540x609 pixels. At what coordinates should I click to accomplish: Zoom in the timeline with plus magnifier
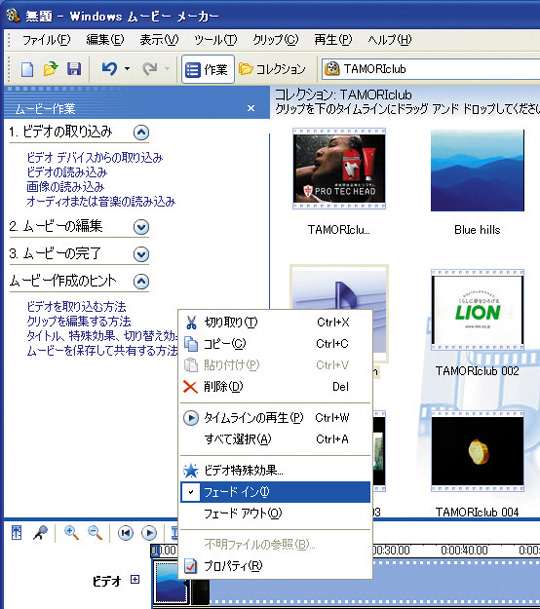pyautogui.click(x=71, y=532)
